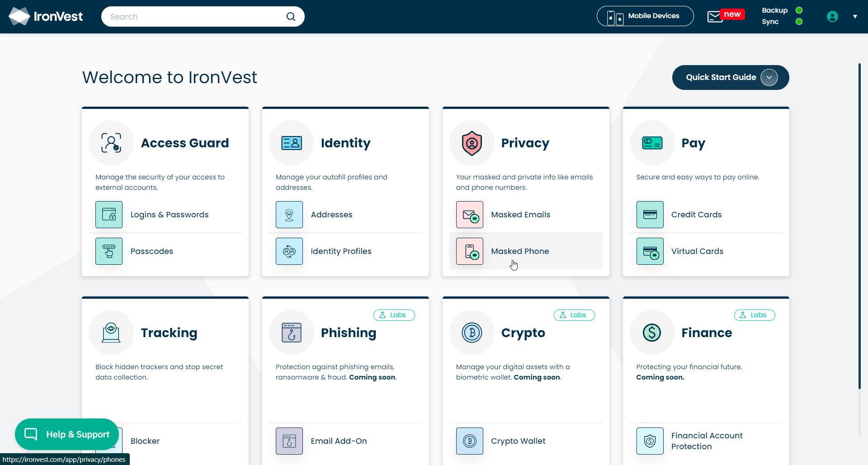Click the Identity Profiles icon
The width and height of the screenshot is (868, 465).
(x=289, y=251)
